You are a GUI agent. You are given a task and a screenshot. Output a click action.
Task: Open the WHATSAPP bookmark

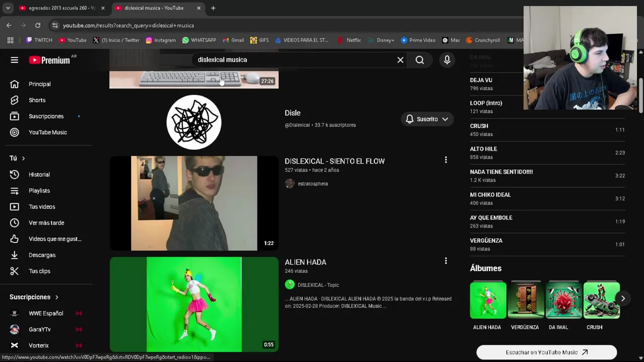[x=199, y=40]
